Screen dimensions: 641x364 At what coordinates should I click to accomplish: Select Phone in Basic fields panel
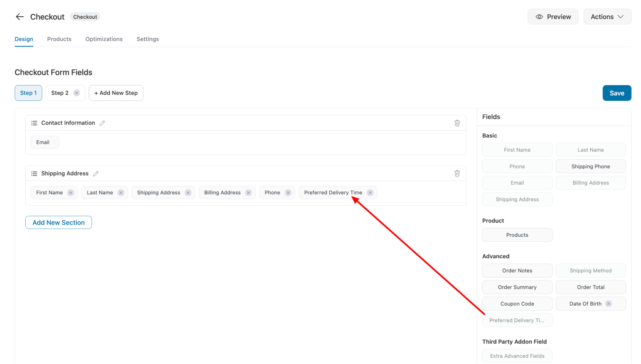517,166
